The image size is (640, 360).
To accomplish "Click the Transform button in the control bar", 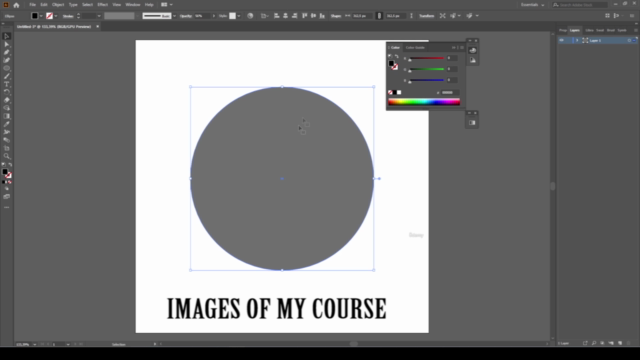I will point(427,16).
